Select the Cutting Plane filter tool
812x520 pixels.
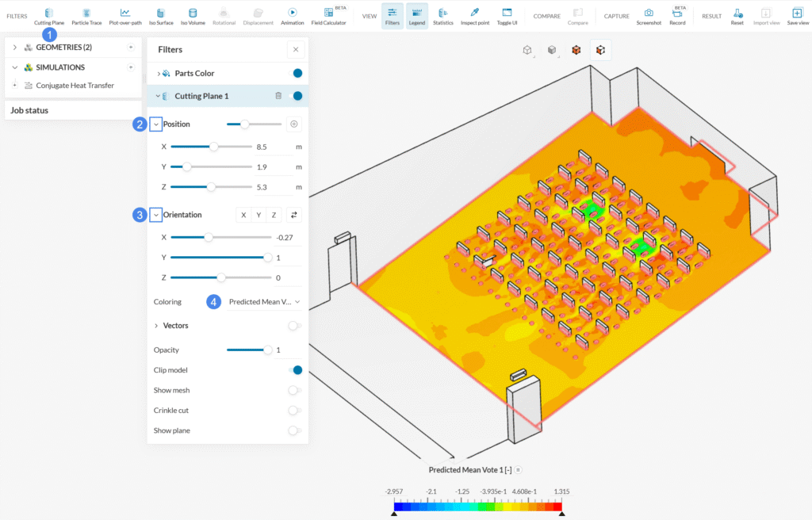click(x=49, y=16)
